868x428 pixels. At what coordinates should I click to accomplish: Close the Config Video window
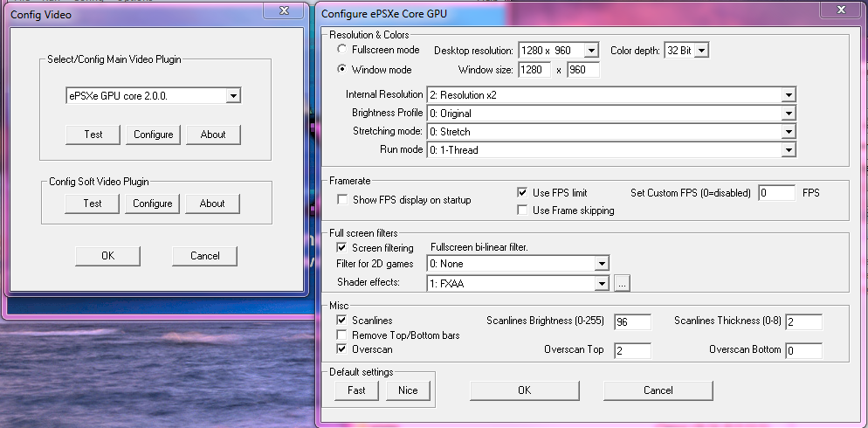pyautogui.click(x=284, y=10)
